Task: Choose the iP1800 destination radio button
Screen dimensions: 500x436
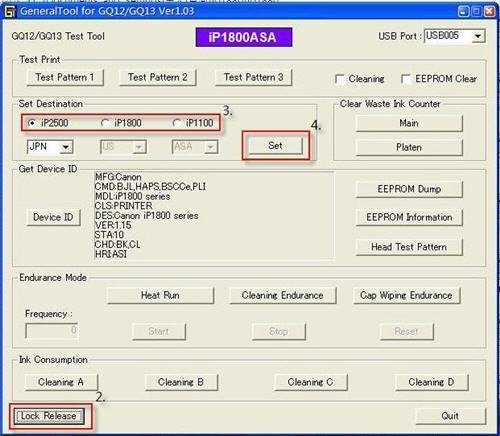Action: pos(105,123)
